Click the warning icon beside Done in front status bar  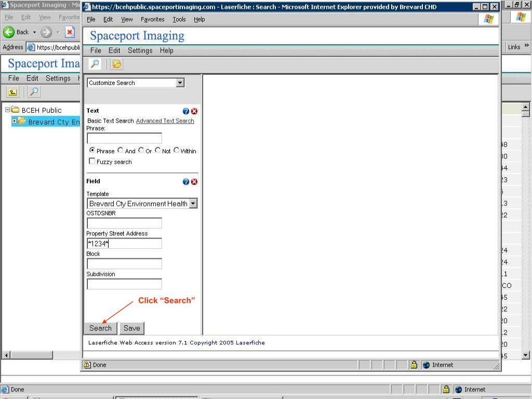[x=87, y=365]
